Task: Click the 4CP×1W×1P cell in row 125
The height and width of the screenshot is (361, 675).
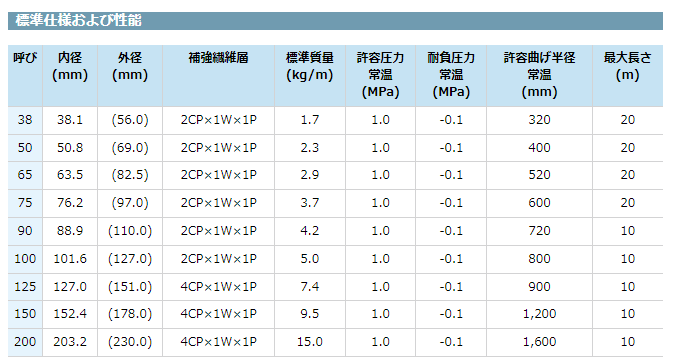Action: click(x=218, y=287)
